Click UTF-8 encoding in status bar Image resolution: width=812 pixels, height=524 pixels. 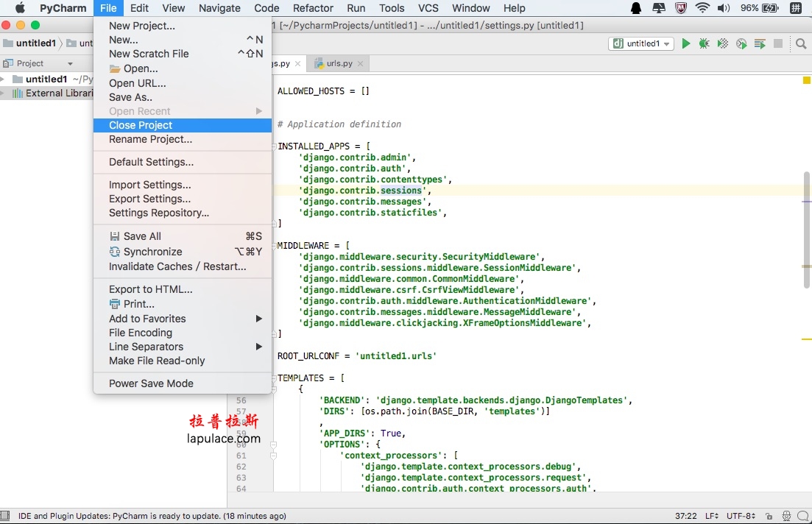741,516
